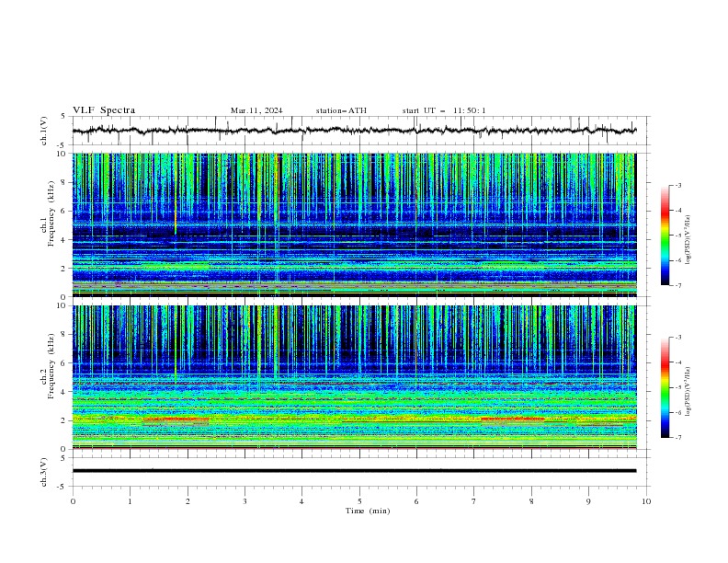
Task: Click the "8" tick on ch.1 frequency axis
Action: pyautogui.click(x=65, y=182)
